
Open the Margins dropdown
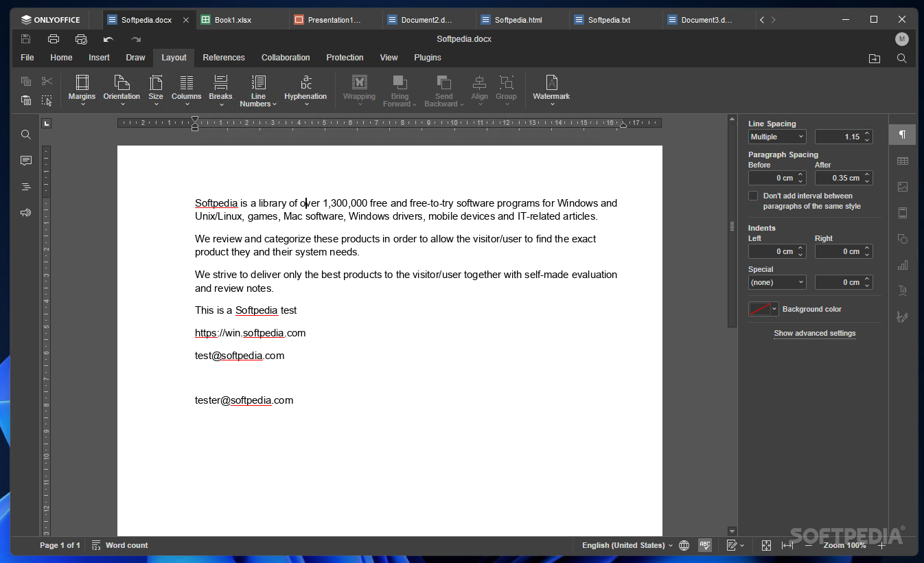[x=82, y=90]
